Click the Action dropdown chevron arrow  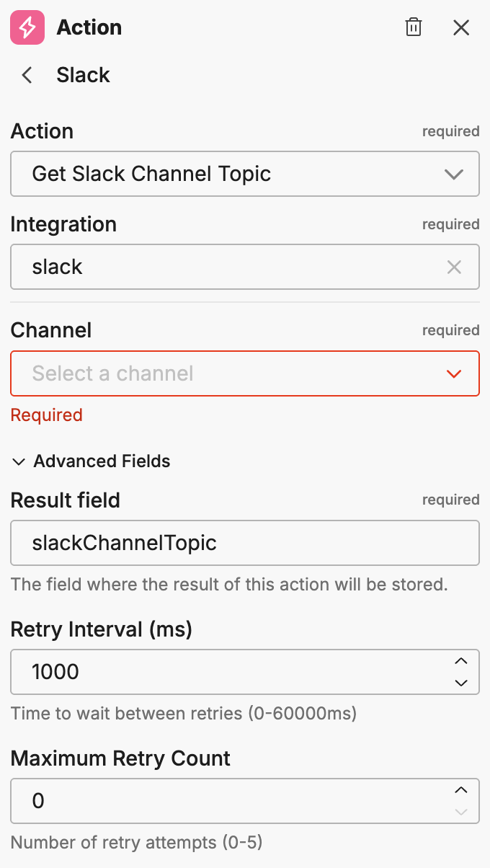[x=454, y=174]
